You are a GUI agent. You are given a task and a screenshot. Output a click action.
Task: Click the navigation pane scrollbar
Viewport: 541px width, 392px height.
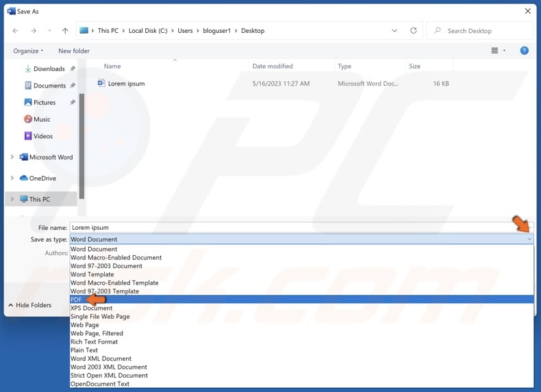tap(81, 146)
